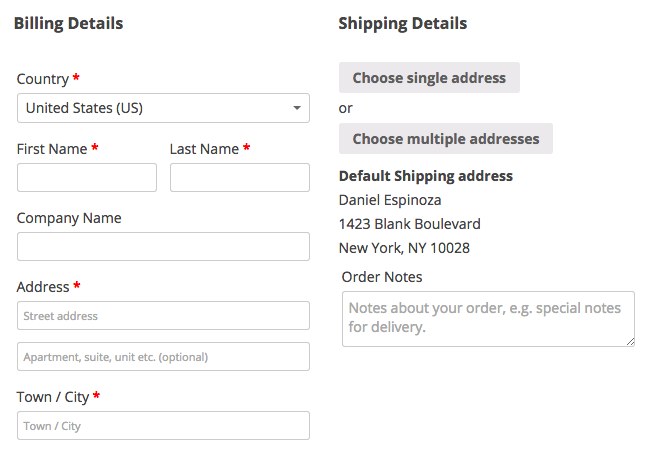Click the Order Notes label
The width and height of the screenshot is (653, 450).
coord(382,277)
